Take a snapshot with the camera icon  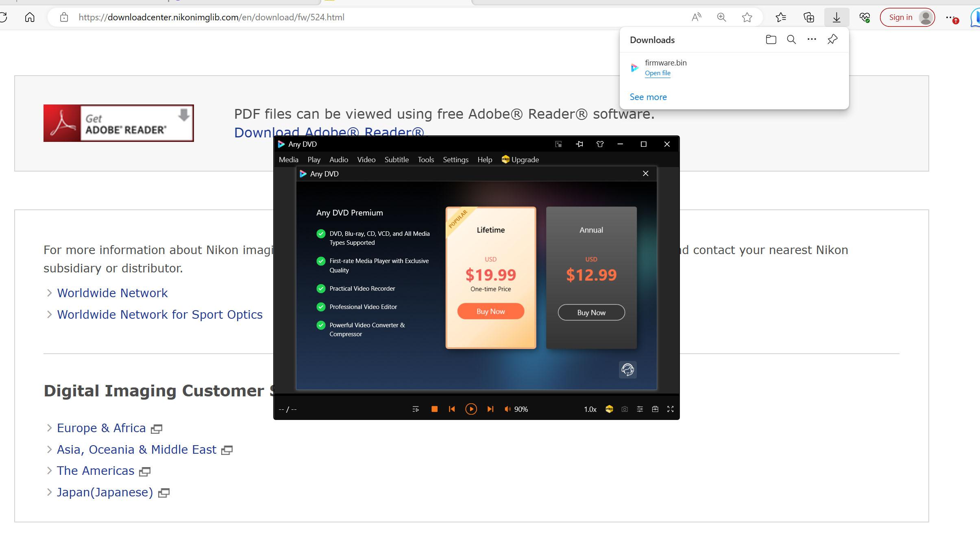(x=625, y=409)
